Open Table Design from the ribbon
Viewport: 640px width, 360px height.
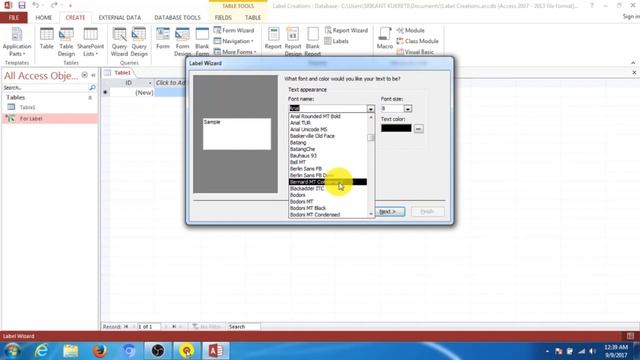coord(66,42)
